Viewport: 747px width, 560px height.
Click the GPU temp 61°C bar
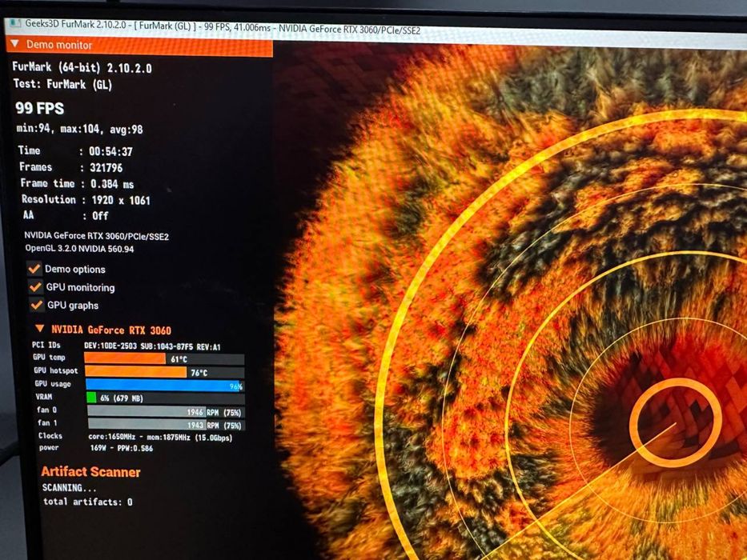pyautogui.click(x=164, y=358)
